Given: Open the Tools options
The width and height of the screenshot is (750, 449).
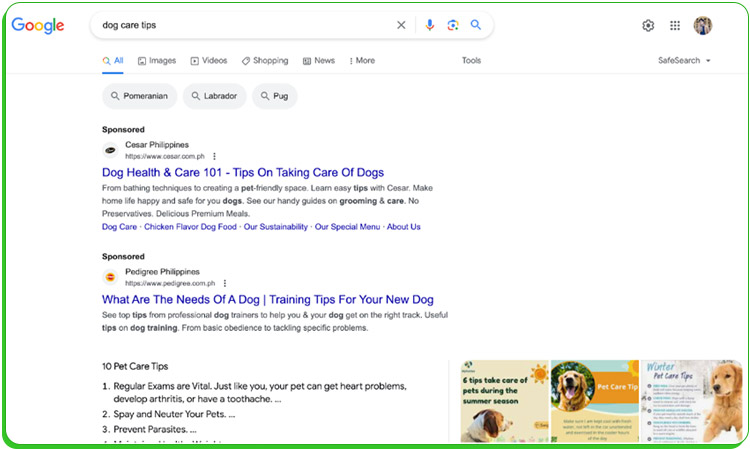Looking at the screenshot, I should click(471, 60).
